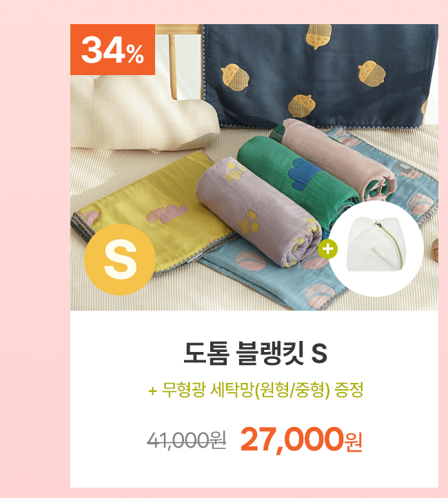Click the 27,000원 sale price
The image size is (448, 498).
point(301,440)
